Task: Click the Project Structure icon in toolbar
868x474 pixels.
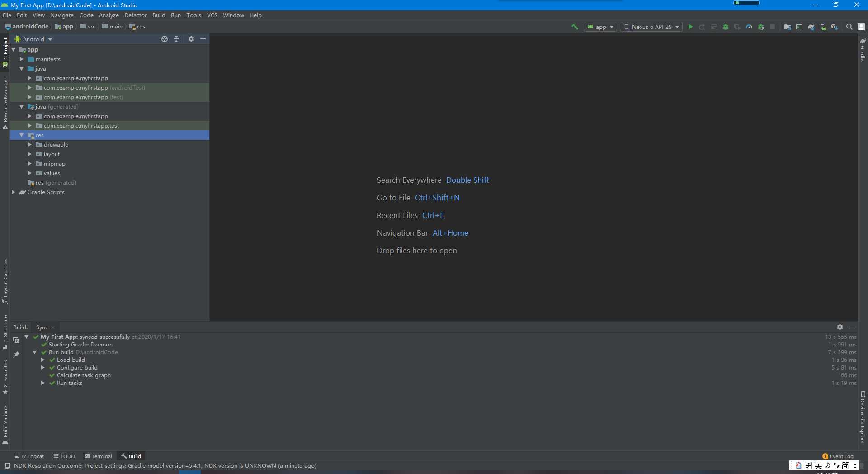Action: 787,27
